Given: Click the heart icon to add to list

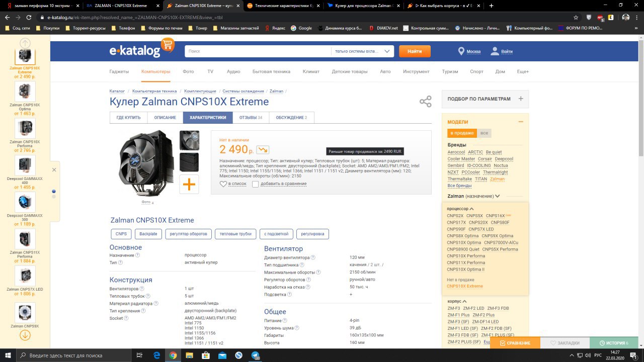Looking at the screenshot, I should click(x=223, y=184).
